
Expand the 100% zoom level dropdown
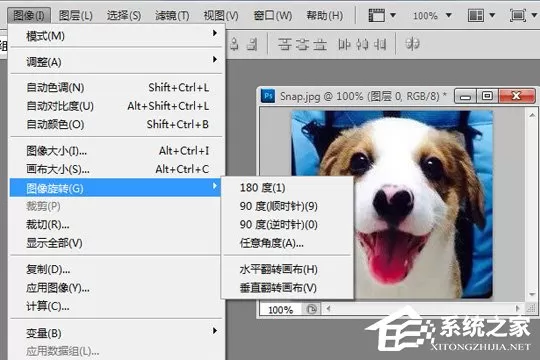(x=448, y=16)
